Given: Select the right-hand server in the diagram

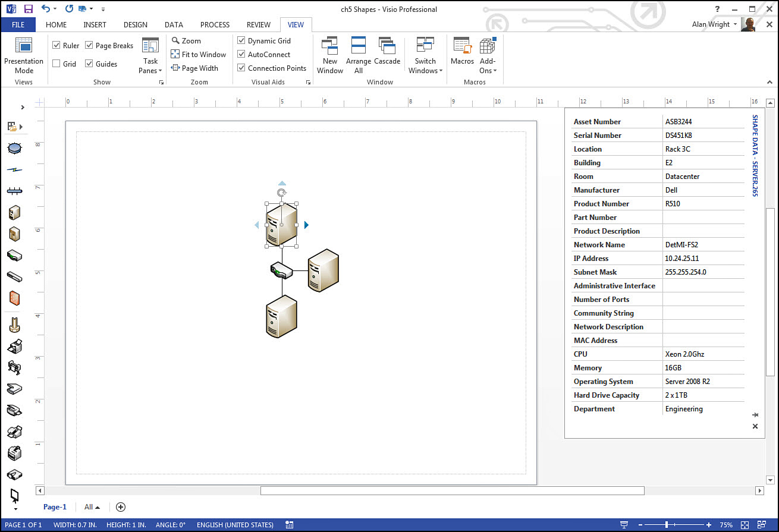Looking at the screenshot, I should (x=323, y=270).
